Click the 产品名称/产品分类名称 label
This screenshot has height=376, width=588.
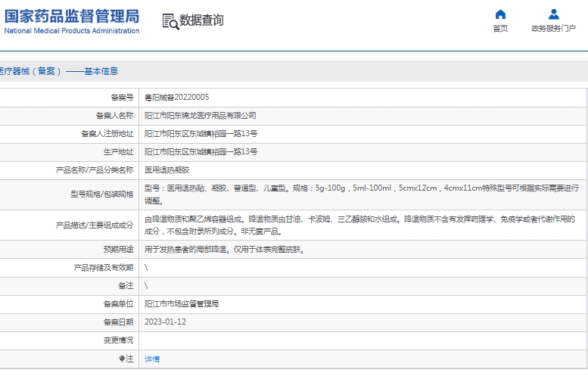point(95,170)
